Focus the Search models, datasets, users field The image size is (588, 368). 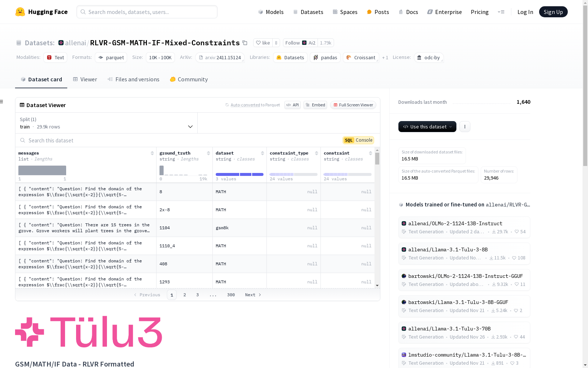click(147, 12)
